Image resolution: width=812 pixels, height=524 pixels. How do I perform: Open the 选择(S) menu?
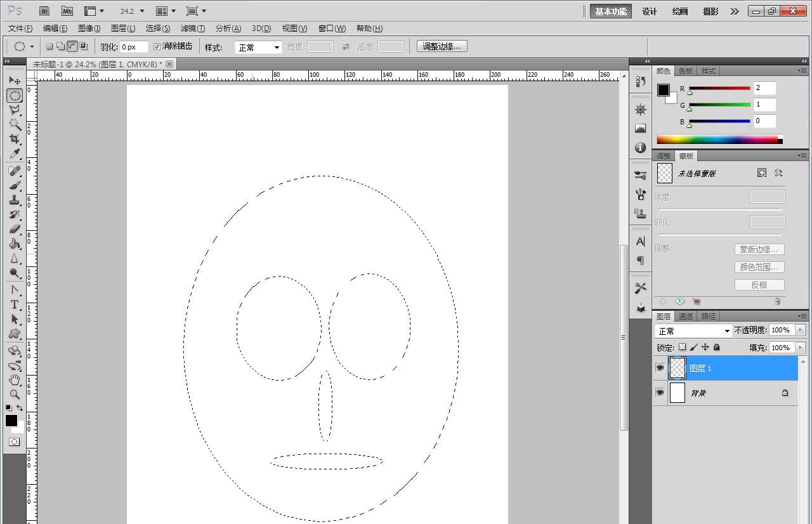click(x=158, y=29)
